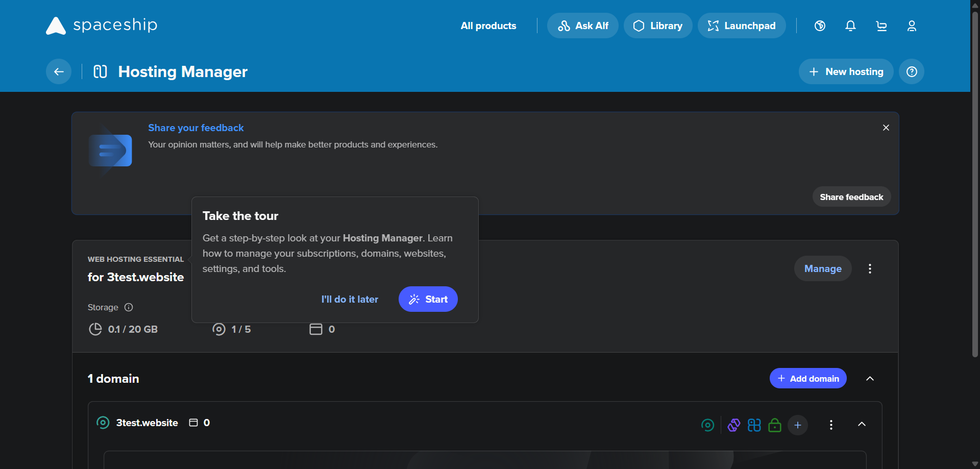Screen dimensions: 980x469
Task: Click mailbox icon beside 3test.website
Action: click(193, 423)
